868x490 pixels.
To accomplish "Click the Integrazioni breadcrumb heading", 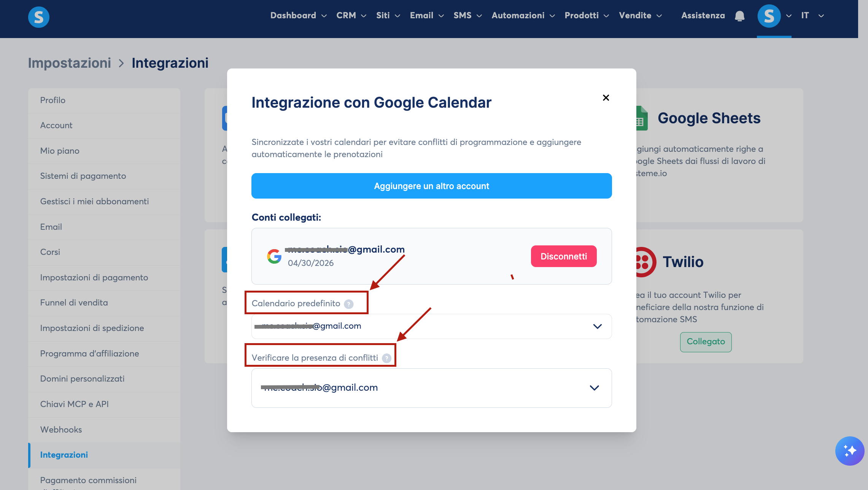I will pos(170,63).
